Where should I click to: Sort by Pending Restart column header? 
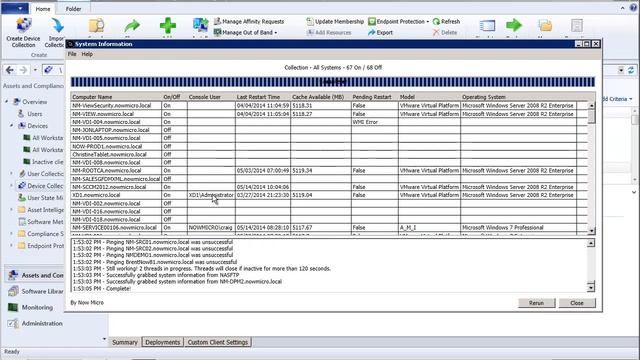(x=374, y=97)
